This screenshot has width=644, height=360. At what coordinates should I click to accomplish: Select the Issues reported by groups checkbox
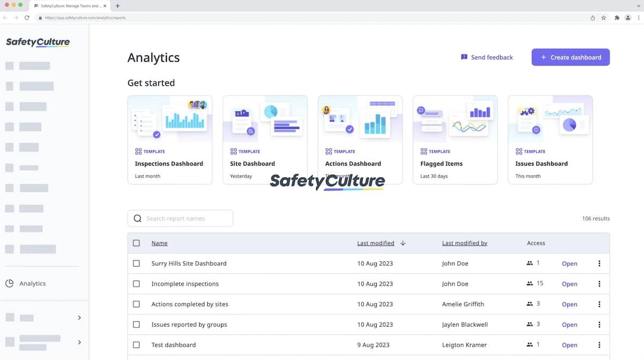136,325
